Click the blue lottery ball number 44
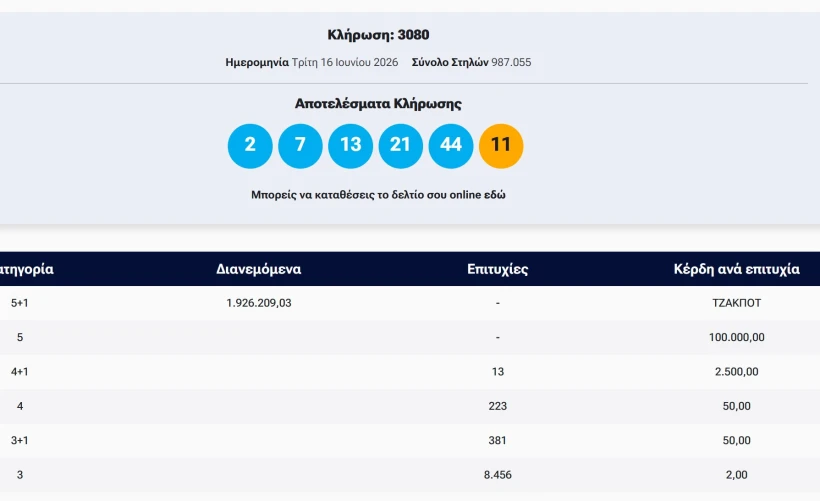The height and width of the screenshot is (501, 820). coord(451,146)
